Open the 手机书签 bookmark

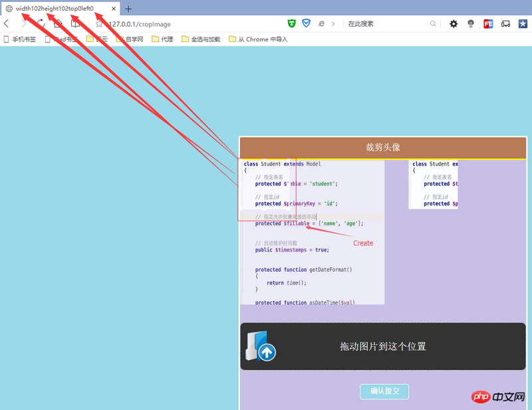coord(19,39)
